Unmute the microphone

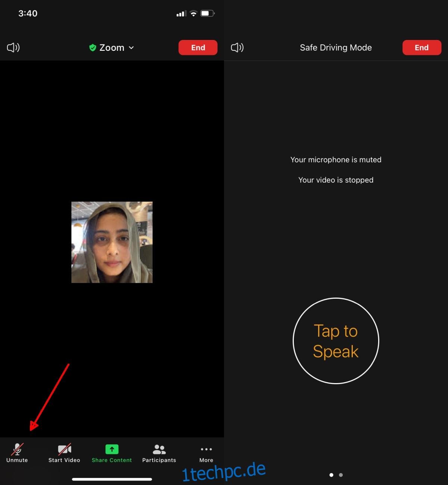(x=17, y=453)
